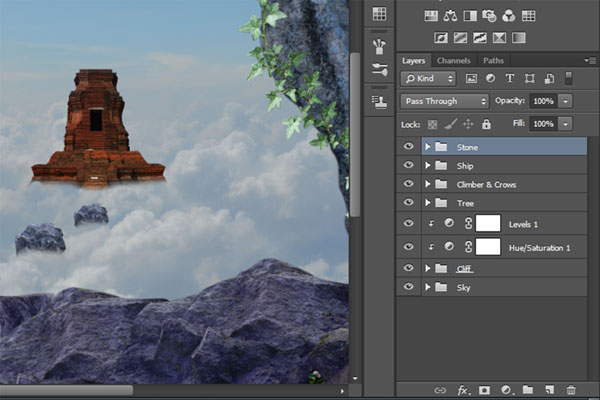Expand the Ship layer group
Image resolution: width=600 pixels, height=400 pixels.
tap(428, 166)
